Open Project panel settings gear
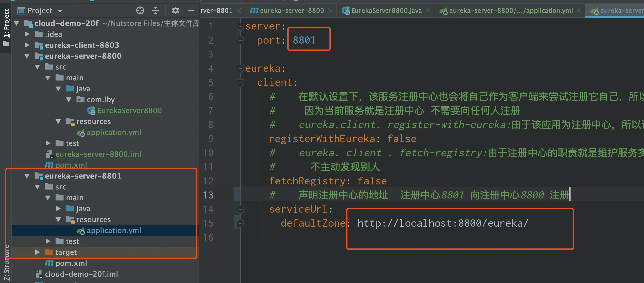The width and height of the screenshot is (644, 283). [x=176, y=10]
